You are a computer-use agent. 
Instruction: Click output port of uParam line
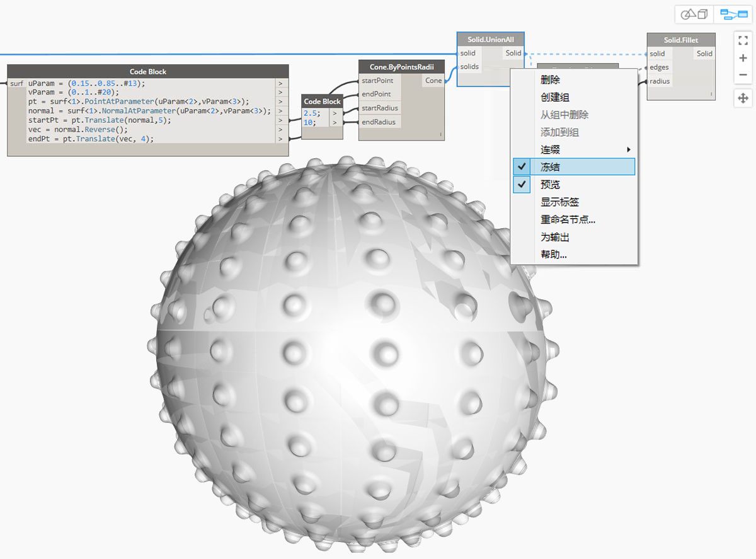click(x=282, y=83)
